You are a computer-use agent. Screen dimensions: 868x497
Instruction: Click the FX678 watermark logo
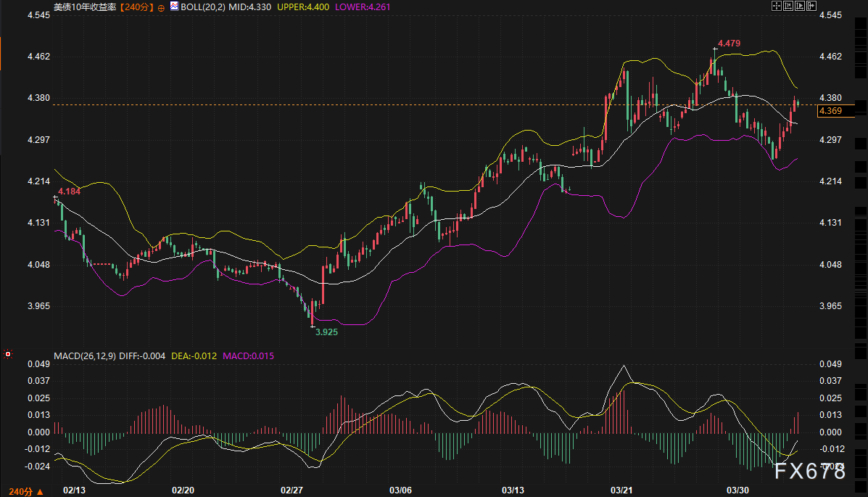tap(810, 472)
